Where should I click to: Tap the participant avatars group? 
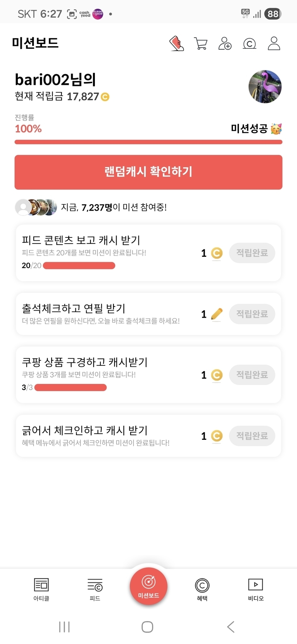coord(36,207)
